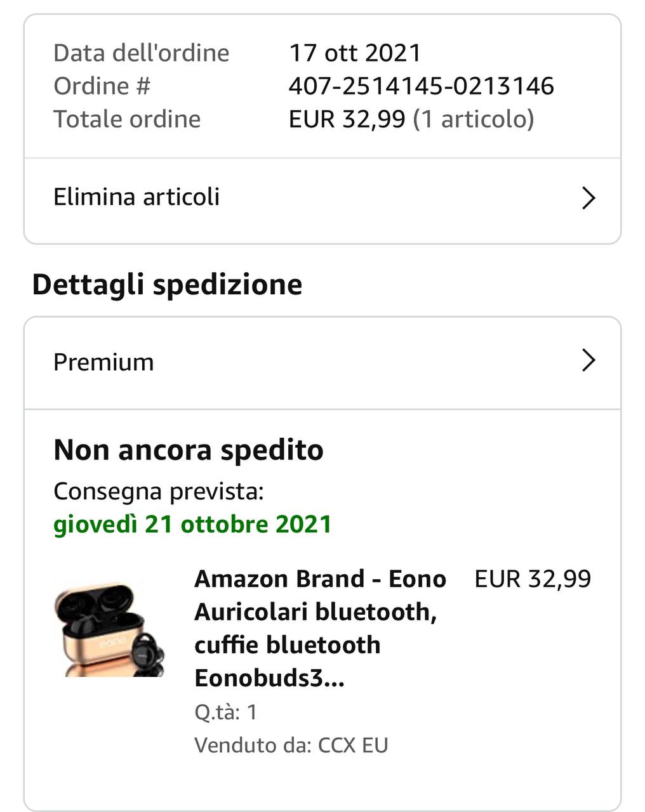Select the order date 17 ott 2021

click(x=355, y=53)
